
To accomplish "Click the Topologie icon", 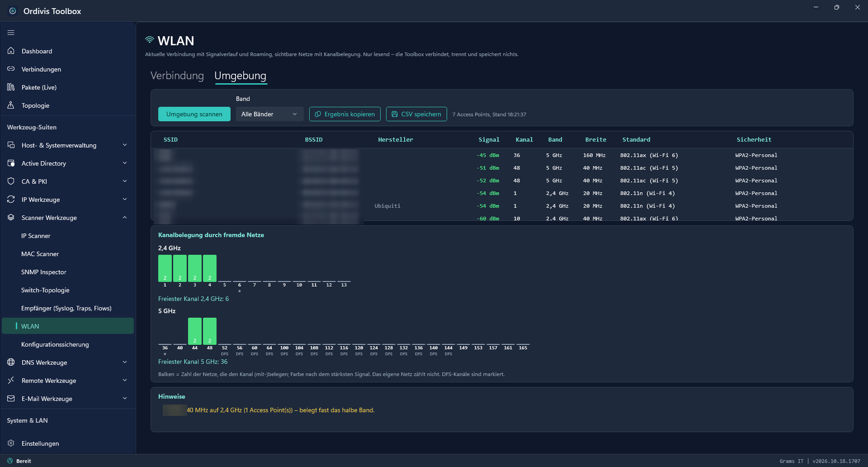I will (x=11, y=105).
